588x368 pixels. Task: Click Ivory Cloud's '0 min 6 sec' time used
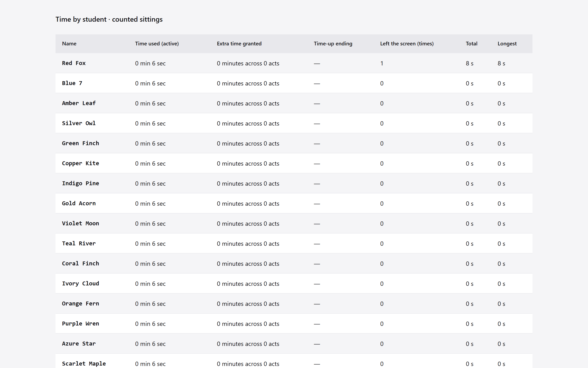tap(150, 284)
